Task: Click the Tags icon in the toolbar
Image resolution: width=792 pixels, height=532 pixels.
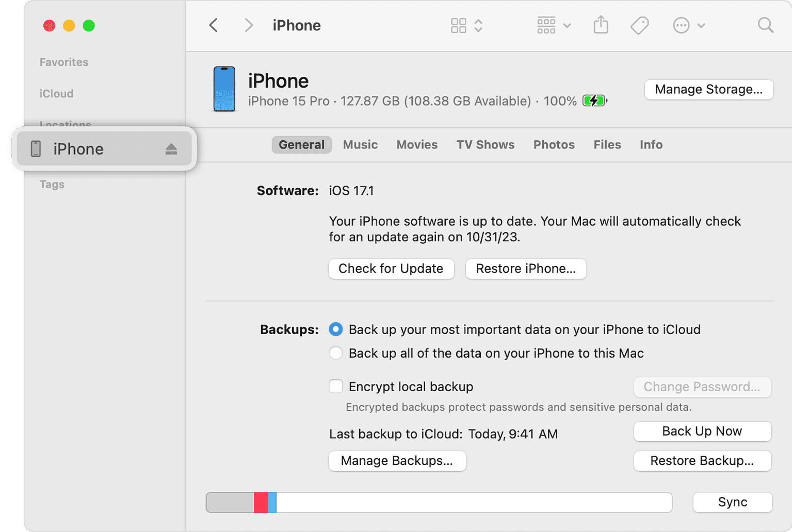Action: point(639,25)
